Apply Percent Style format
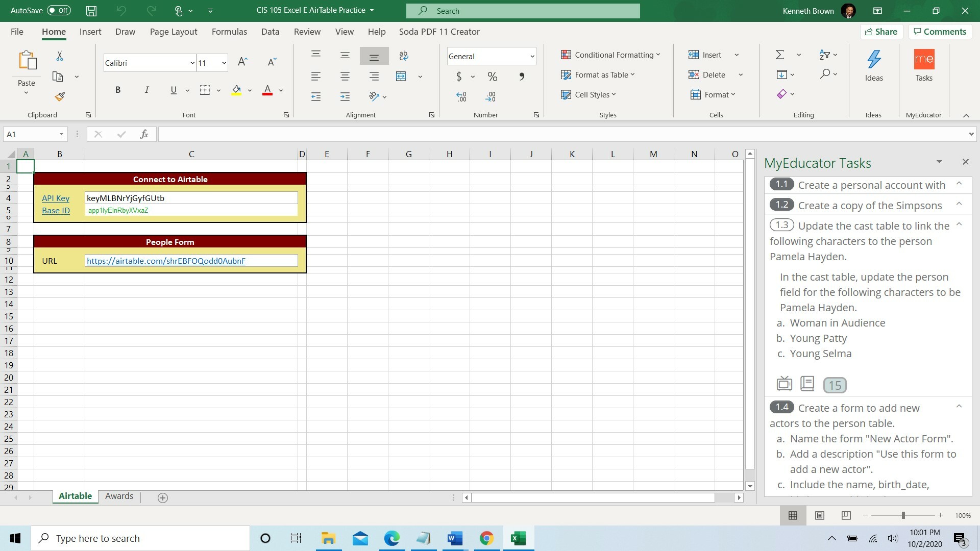This screenshot has width=980, height=551. [x=492, y=77]
